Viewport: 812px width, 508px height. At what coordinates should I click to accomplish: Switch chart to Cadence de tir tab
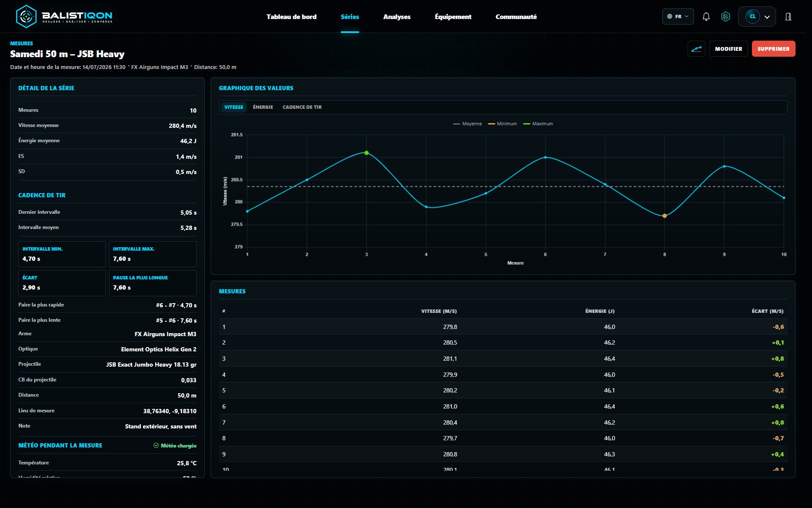click(x=302, y=107)
